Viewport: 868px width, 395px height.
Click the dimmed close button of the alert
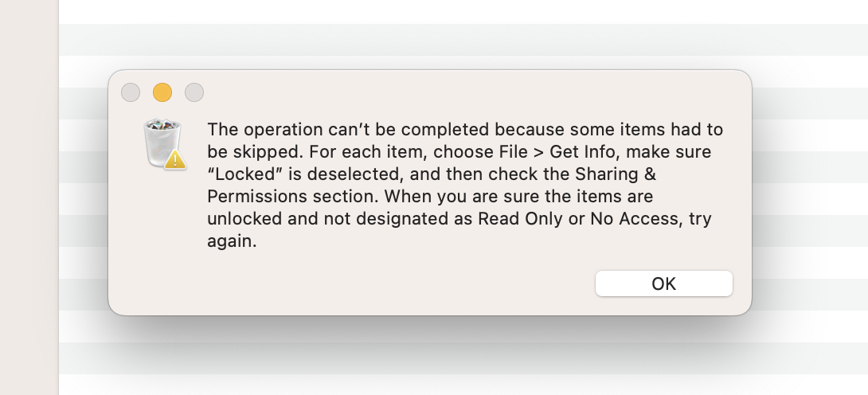(x=131, y=92)
